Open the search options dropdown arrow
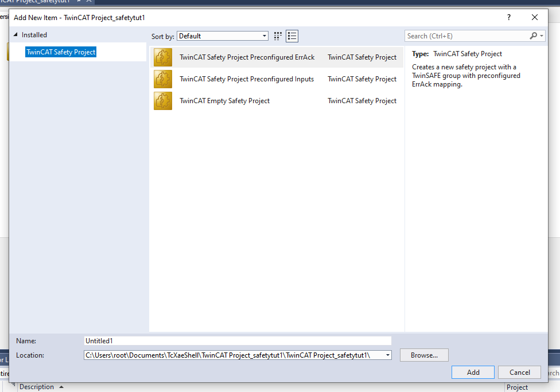Screen dimensions: 560x392 (542, 36)
